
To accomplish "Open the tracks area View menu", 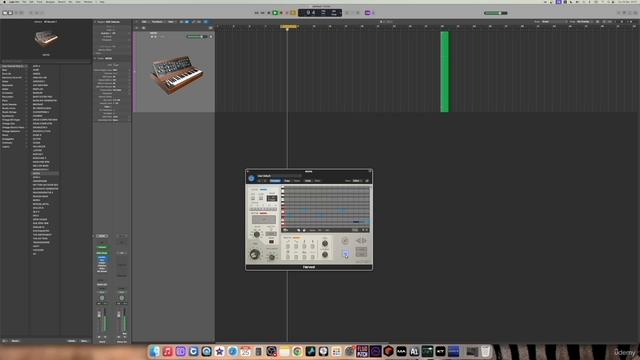I will coord(171,22).
